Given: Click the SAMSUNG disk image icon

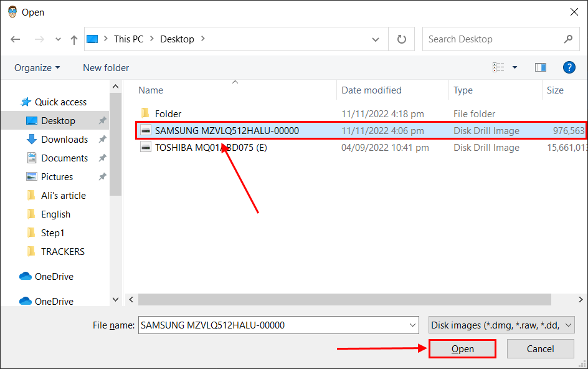Looking at the screenshot, I should pos(146,130).
